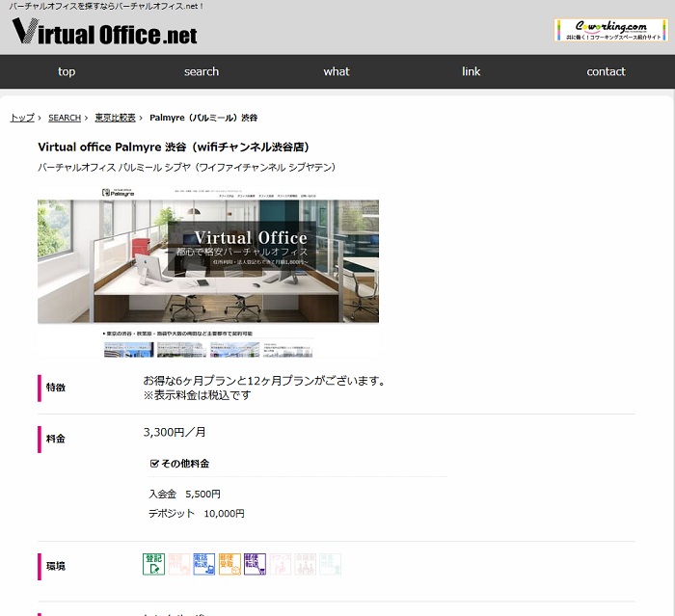Follow the SEARCH breadcrumb link
The image size is (675, 616).
coord(65,118)
